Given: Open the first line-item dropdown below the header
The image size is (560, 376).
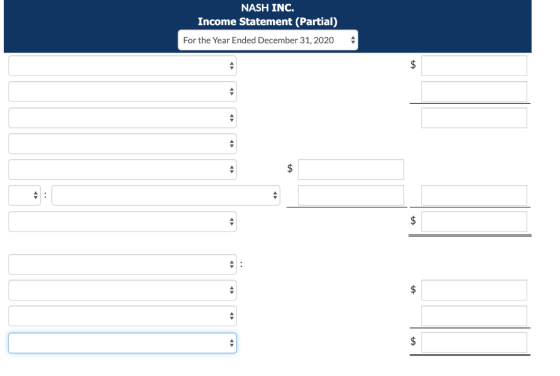Looking at the screenshot, I should [x=122, y=65].
